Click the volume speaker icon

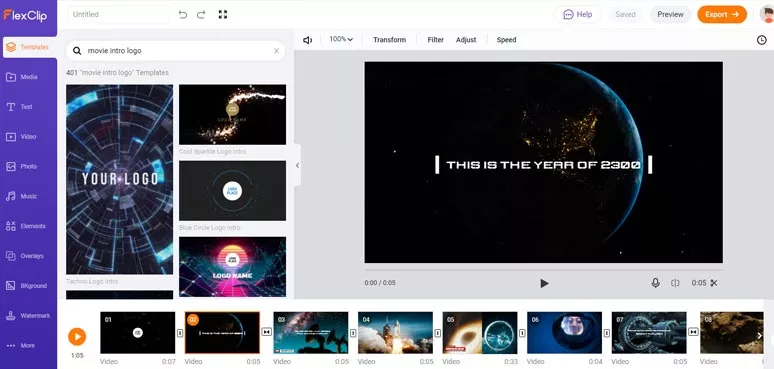(308, 40)
